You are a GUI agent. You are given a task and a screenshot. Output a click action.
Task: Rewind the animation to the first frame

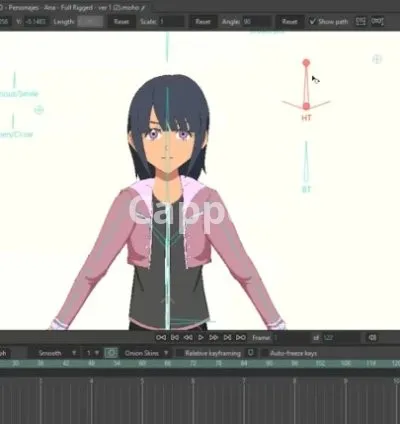click(x=161, y=338)
